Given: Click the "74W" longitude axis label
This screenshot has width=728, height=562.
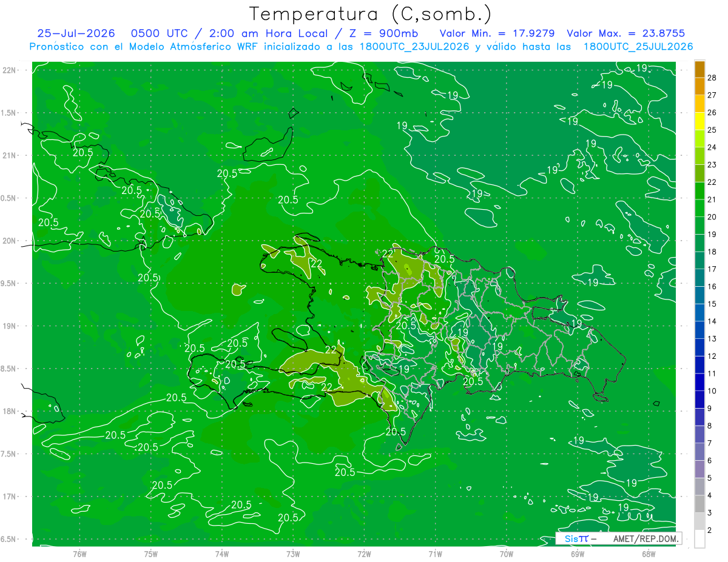Looking at the screenshot, I should (x=222, y=554).
